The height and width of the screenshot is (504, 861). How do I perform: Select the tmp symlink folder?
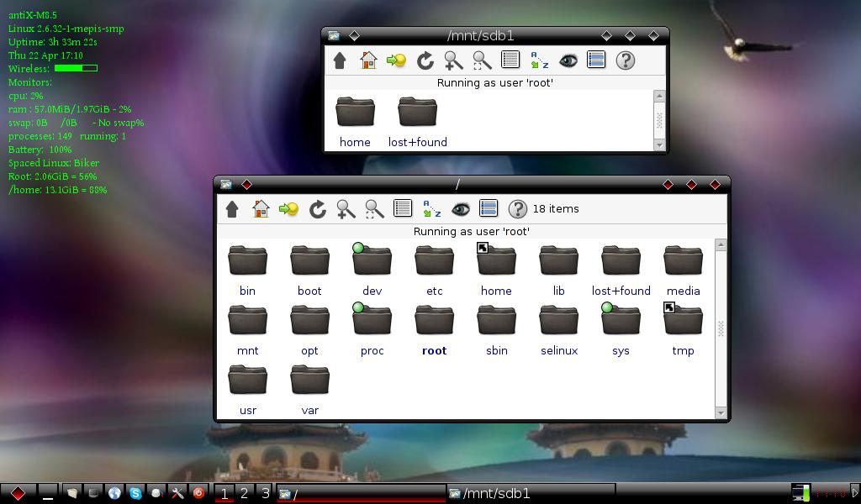(x=683, y=329)
